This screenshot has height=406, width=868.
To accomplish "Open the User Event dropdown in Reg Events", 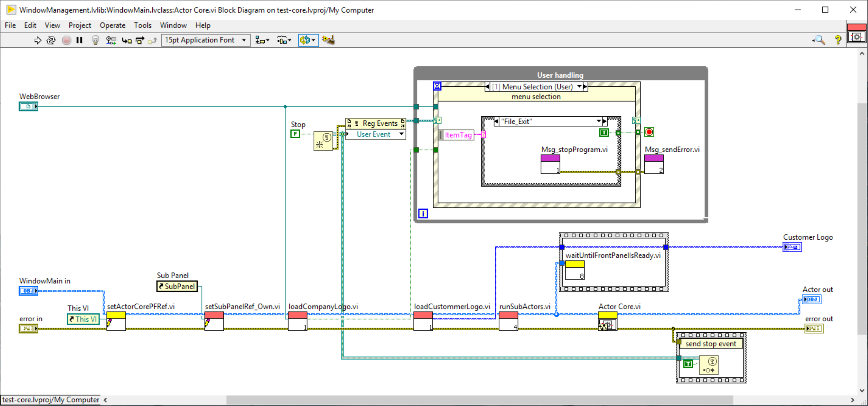I will pyautogui.click(x=402, y=134).
